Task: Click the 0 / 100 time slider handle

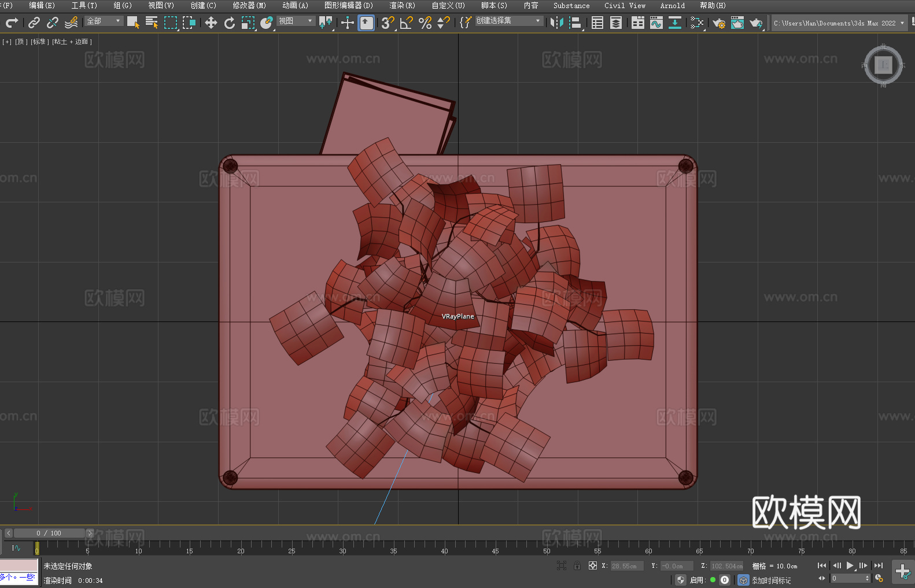Action: [49, 533]
